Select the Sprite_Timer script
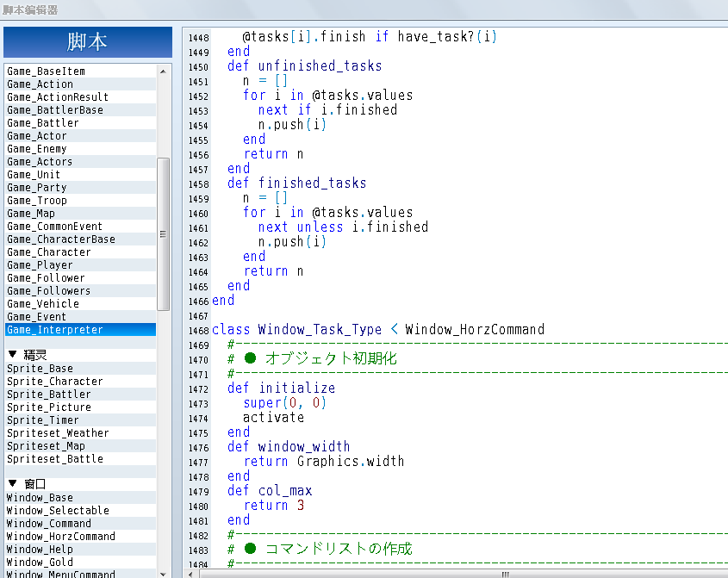 (80, 420)
